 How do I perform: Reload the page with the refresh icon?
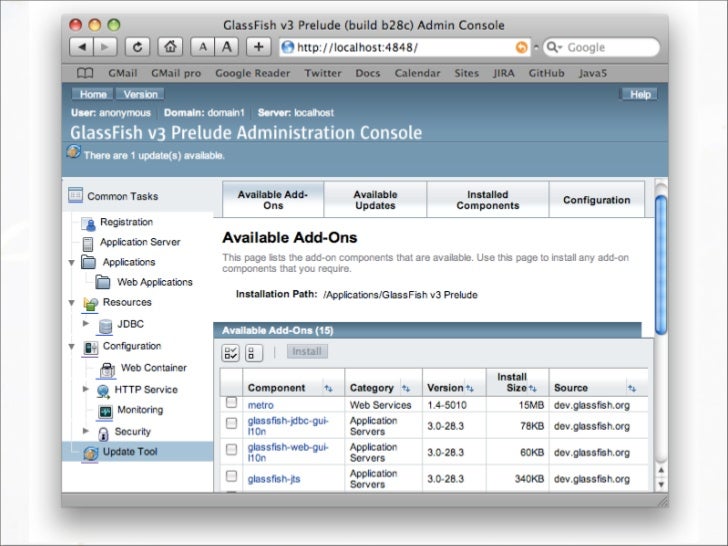[x=137, y=47]
